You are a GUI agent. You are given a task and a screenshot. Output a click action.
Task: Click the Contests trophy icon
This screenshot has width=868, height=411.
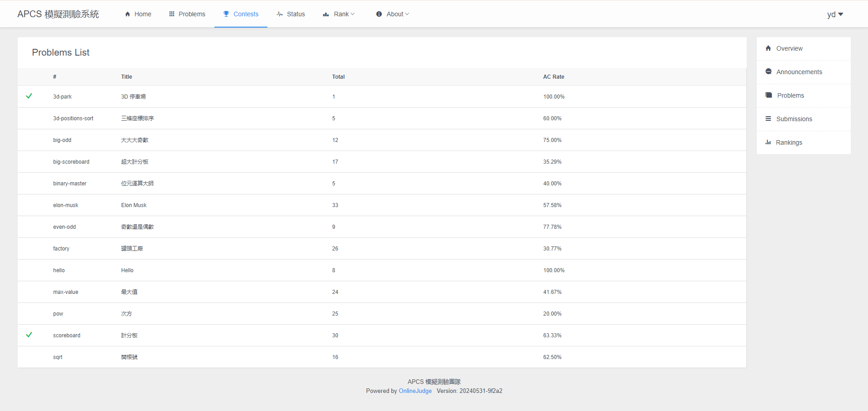[x=226, y=14]
